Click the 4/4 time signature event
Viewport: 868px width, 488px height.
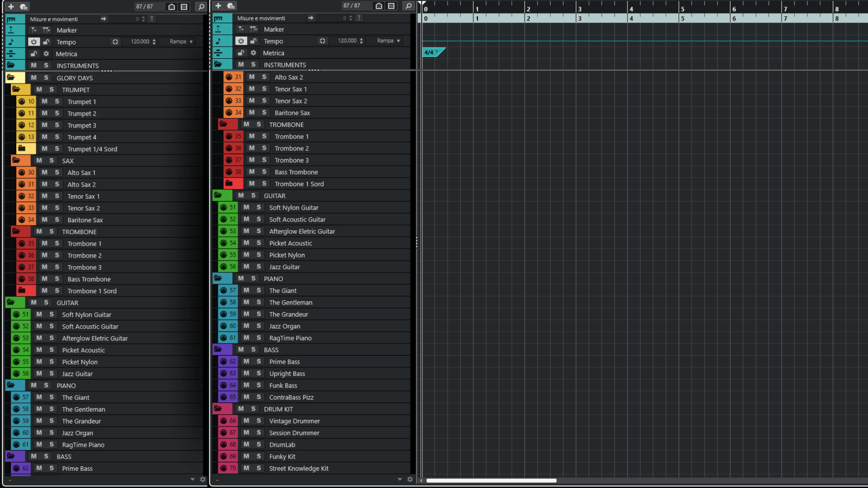(x=433, y=52)
